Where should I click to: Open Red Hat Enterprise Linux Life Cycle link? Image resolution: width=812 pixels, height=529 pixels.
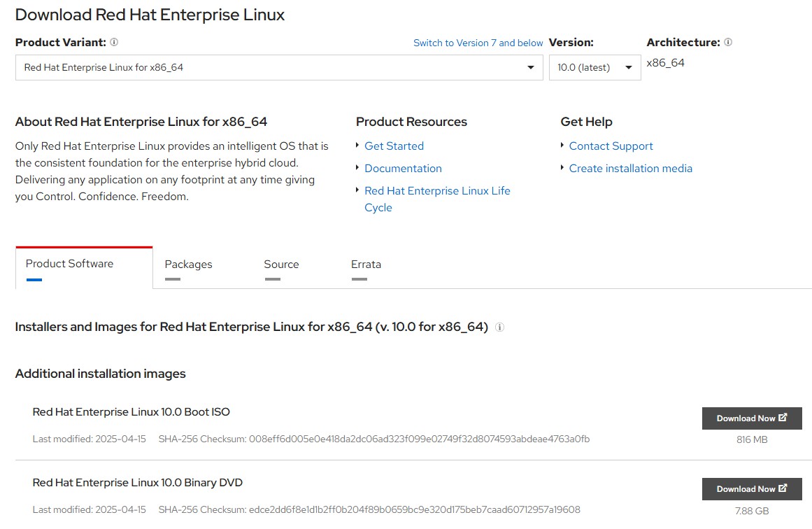point(437,199)
